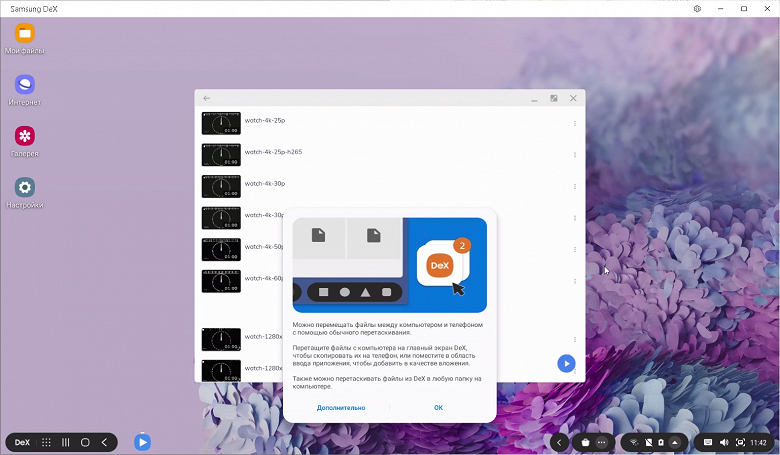Click the blue floating play button
This screenshot has width=780, height=455.
566,364
